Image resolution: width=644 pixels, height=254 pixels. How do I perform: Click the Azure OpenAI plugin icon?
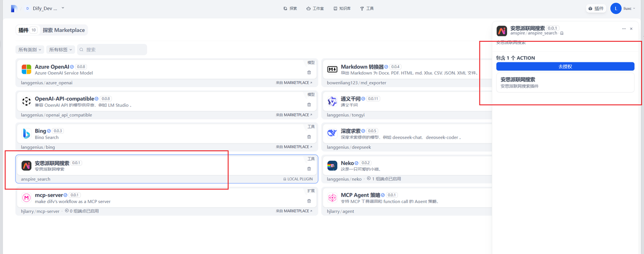27,69
